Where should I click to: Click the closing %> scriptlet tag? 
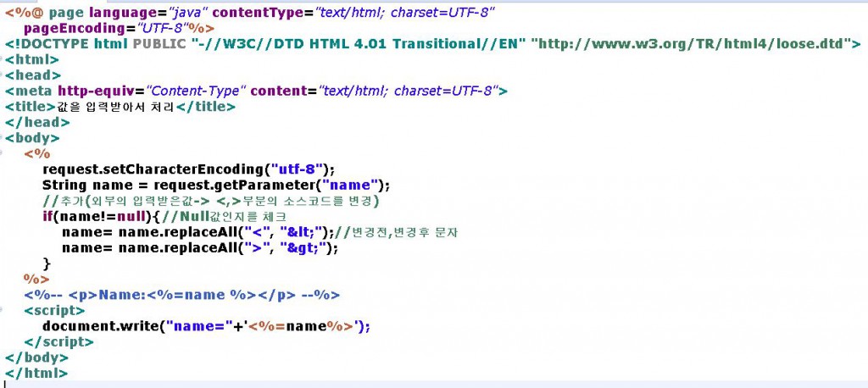(36, 279)
